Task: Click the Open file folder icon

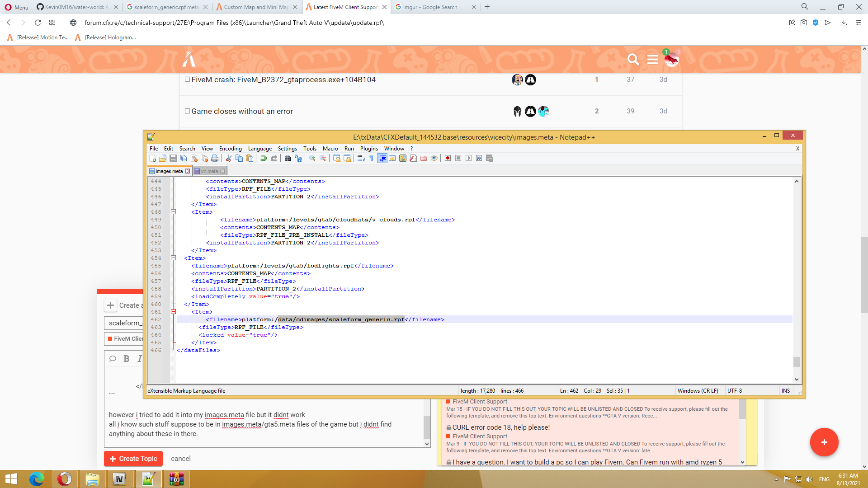Action: pyautogui.click(x=163, y=158)
